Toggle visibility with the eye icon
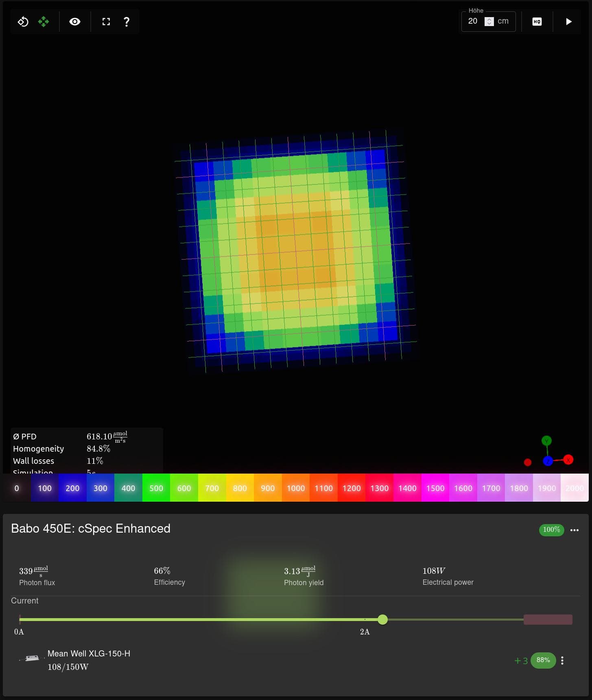Screen dimensions: 592x700 (75, 22)
